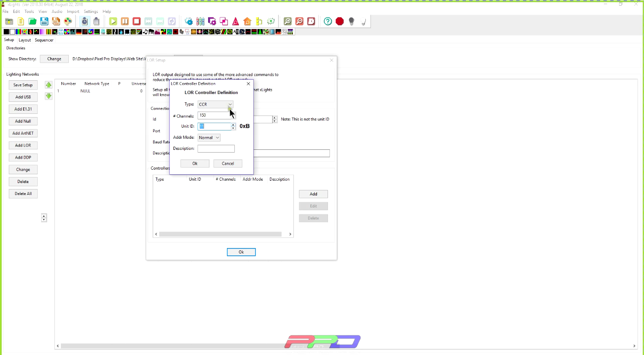This screenshot has width=644, height=355.
Task: Open the File menu
Action: click(6, 12)
